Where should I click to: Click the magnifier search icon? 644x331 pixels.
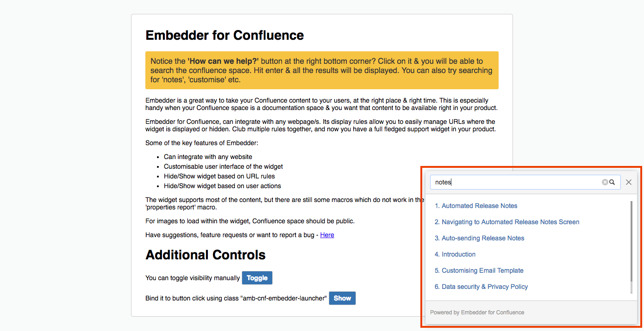tap(612, 182)
